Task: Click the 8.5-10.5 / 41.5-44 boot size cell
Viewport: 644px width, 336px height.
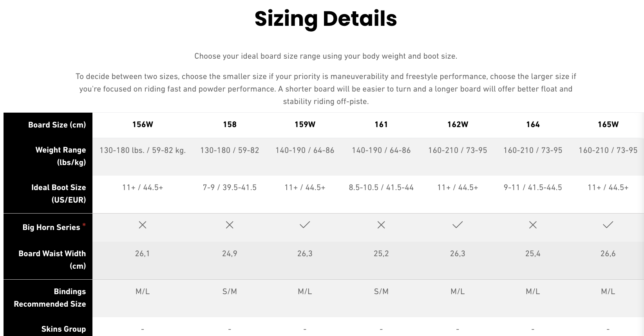Action: pyautogui.click(x=381, y=187)
